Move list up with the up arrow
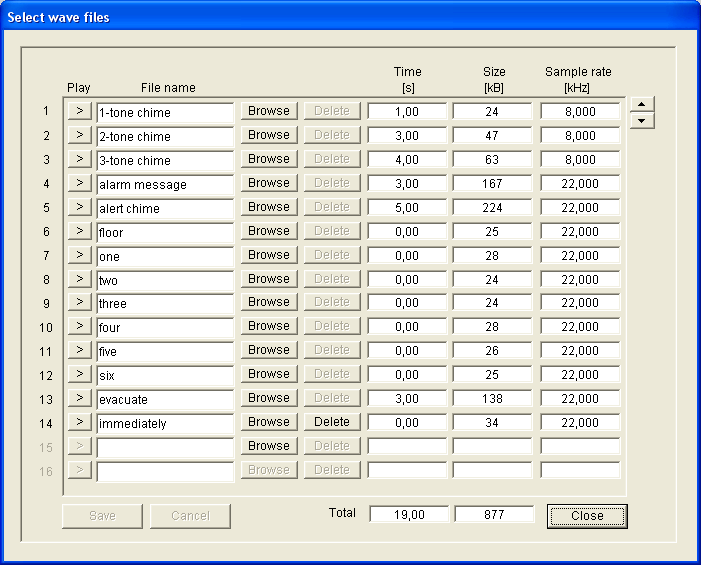 click(x=642, y=104)
